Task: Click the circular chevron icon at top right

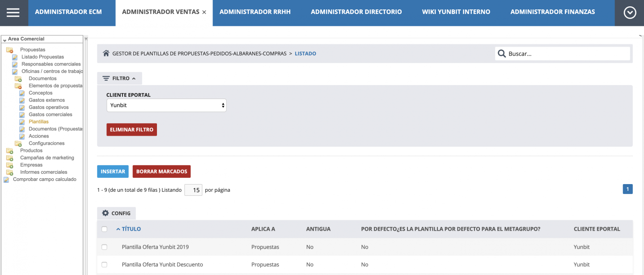Action: (629, 12)
